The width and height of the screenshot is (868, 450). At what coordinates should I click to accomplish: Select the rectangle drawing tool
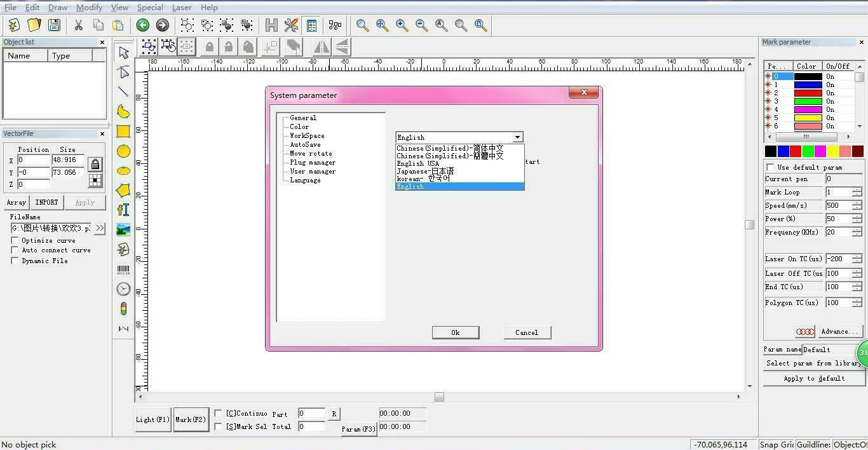123,132
